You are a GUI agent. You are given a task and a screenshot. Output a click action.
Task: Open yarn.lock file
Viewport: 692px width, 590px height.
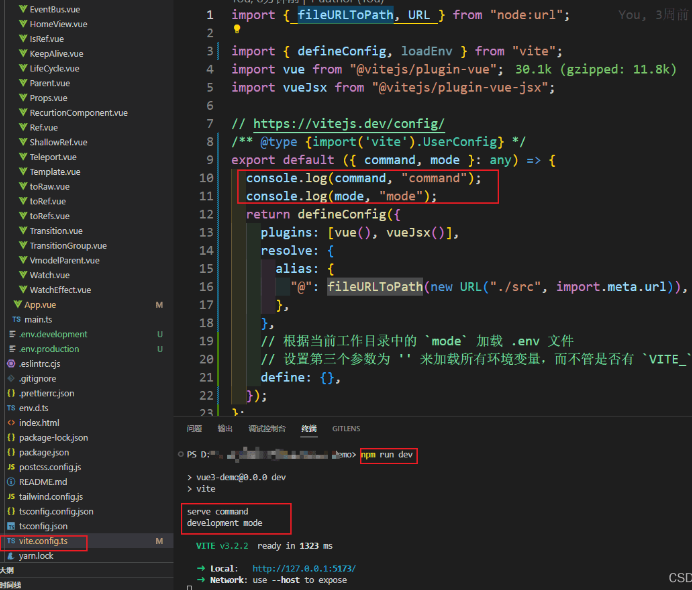click(x=36, y=556)
